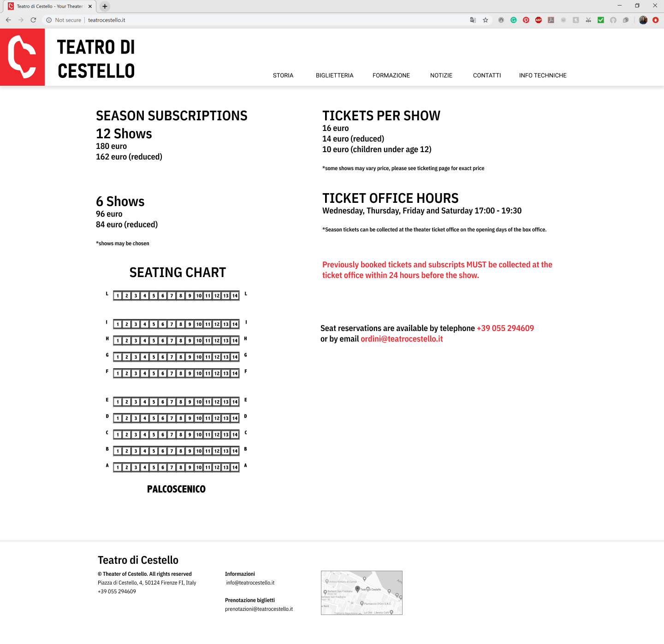Click the TICKET OFFICE HOURS heading

pos(390,198)
